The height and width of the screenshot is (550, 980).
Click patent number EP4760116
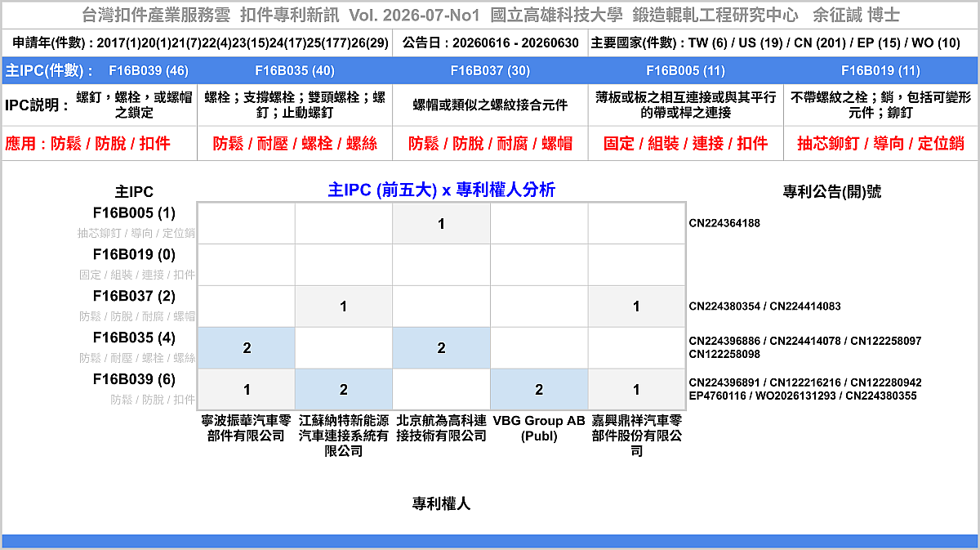719,396
